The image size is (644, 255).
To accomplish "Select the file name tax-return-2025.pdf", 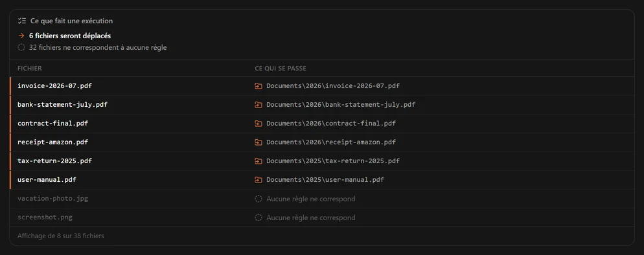I will click(x=54, y=161).
